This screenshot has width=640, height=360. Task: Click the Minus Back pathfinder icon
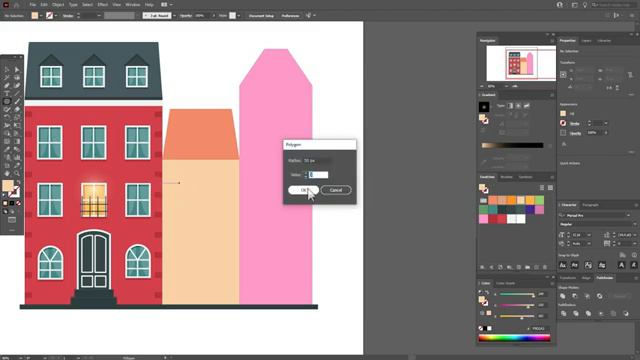click(626, 313)
